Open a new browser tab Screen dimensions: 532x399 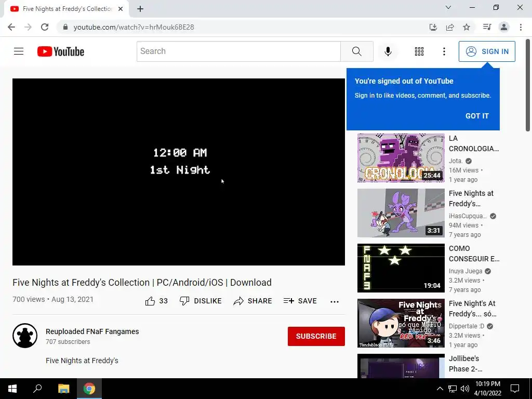pyautogui.click(x=140, y=9)
